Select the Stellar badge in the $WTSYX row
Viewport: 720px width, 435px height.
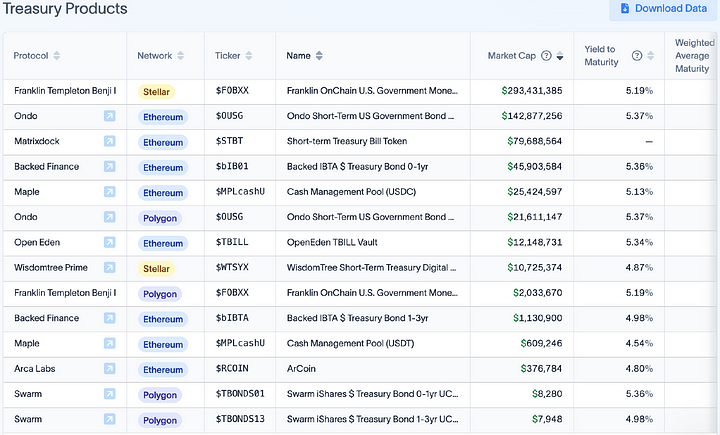pos(157,268)
